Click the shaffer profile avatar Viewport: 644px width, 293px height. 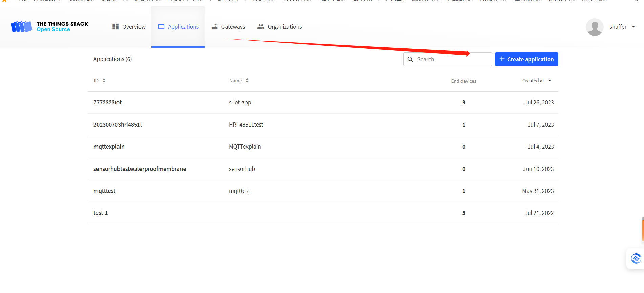click(x=595, y=27)
